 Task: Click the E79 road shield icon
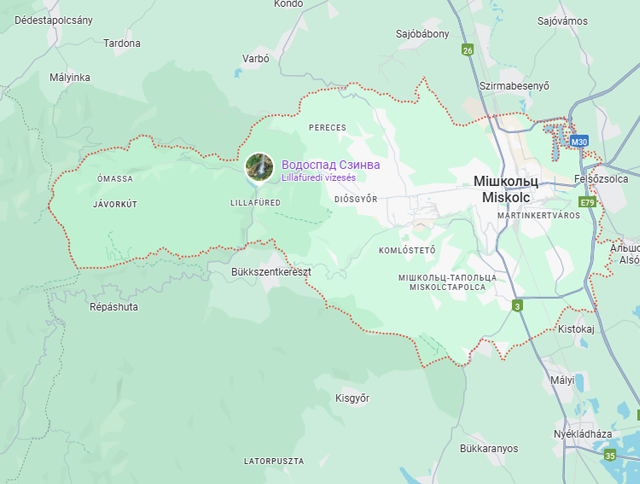click(x=587, y=202)
